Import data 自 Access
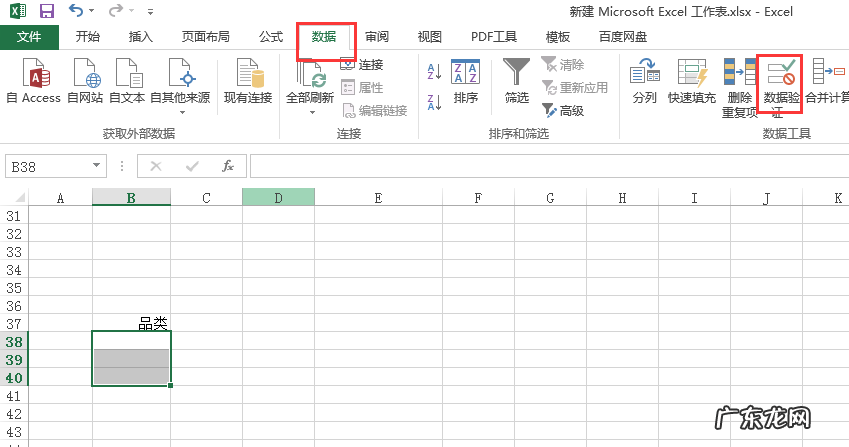This screenshot has height=447, width=849. pos(34,81)
